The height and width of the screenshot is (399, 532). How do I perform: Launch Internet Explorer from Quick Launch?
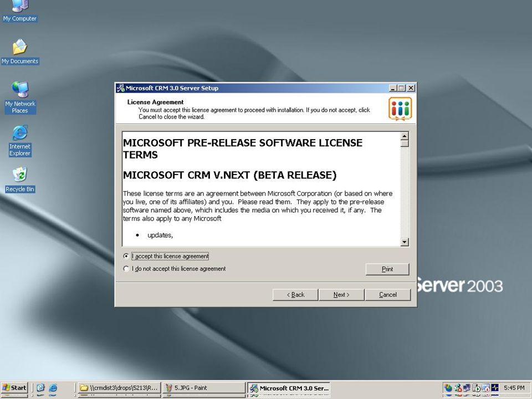click(x=53, y=388)
